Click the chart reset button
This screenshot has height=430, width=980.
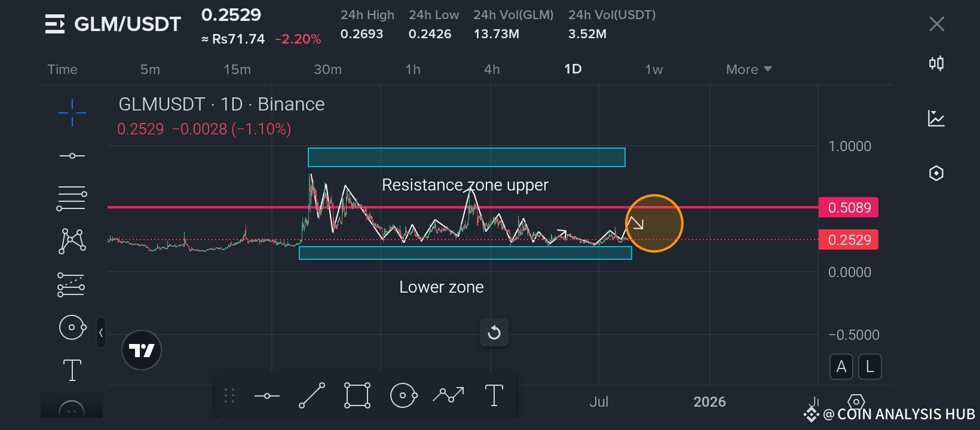494,333
